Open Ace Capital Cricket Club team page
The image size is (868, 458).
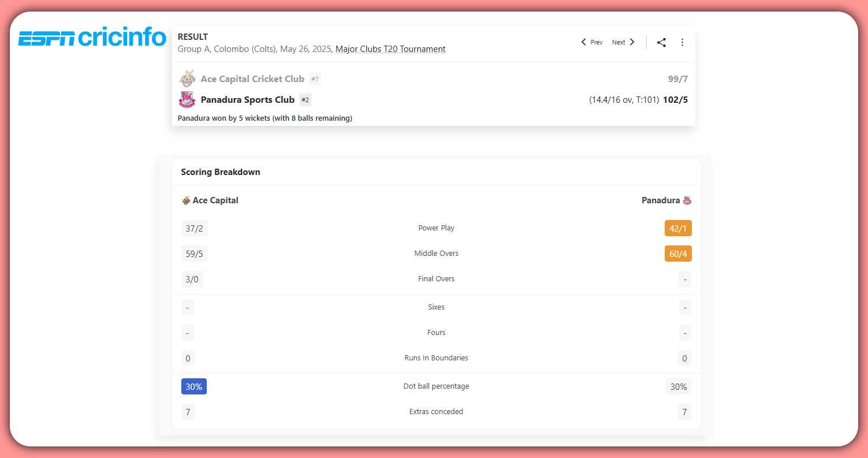(x=252, y=79)
